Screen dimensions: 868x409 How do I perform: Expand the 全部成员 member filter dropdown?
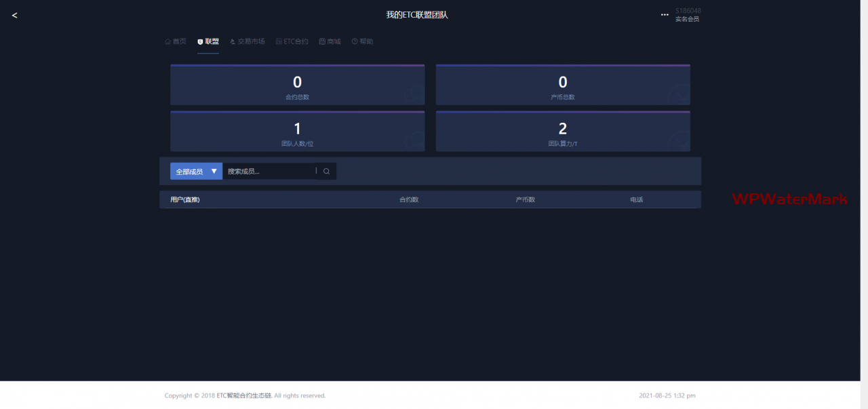pyautogui.click(x=196, y=172)
